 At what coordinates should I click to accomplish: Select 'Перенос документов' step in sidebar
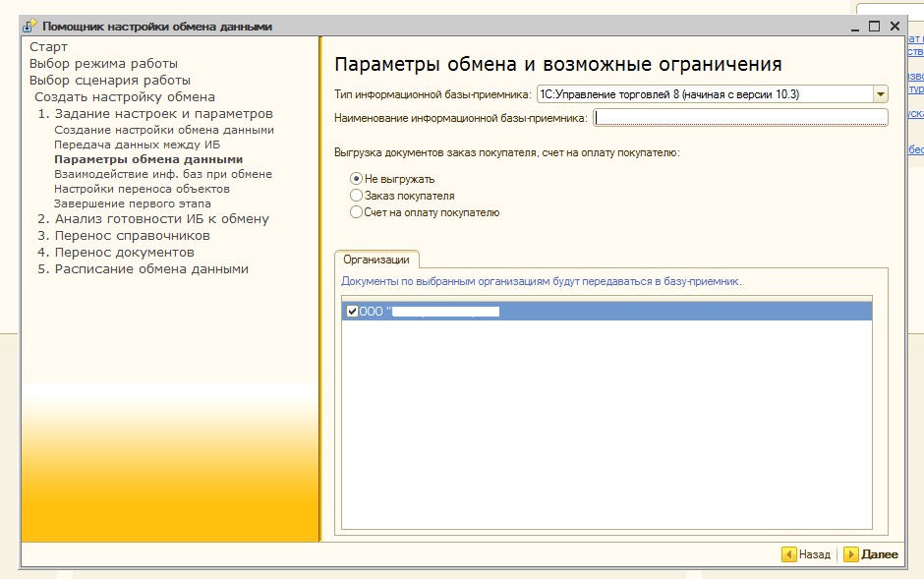click(124, 253)
